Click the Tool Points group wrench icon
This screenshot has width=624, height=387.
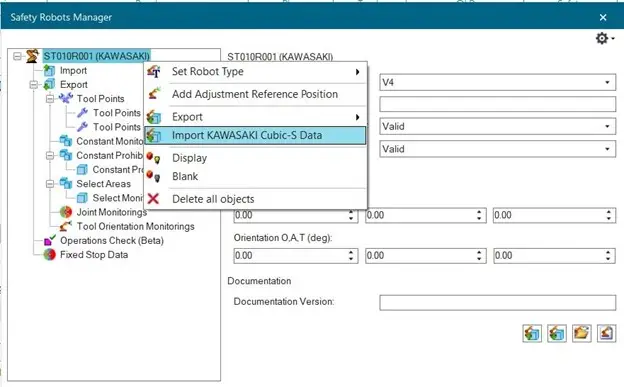[x=66, y=98]
